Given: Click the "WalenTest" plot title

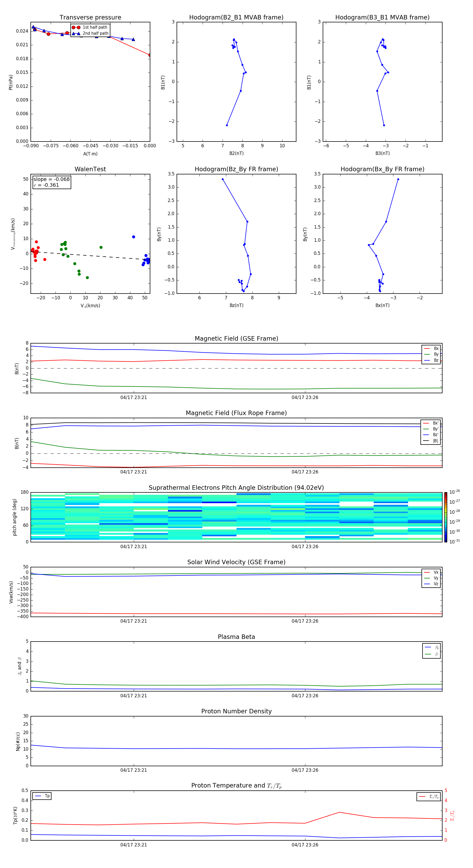Looking at the screenshot, I should pyautogui.click(x=90, y=169).
